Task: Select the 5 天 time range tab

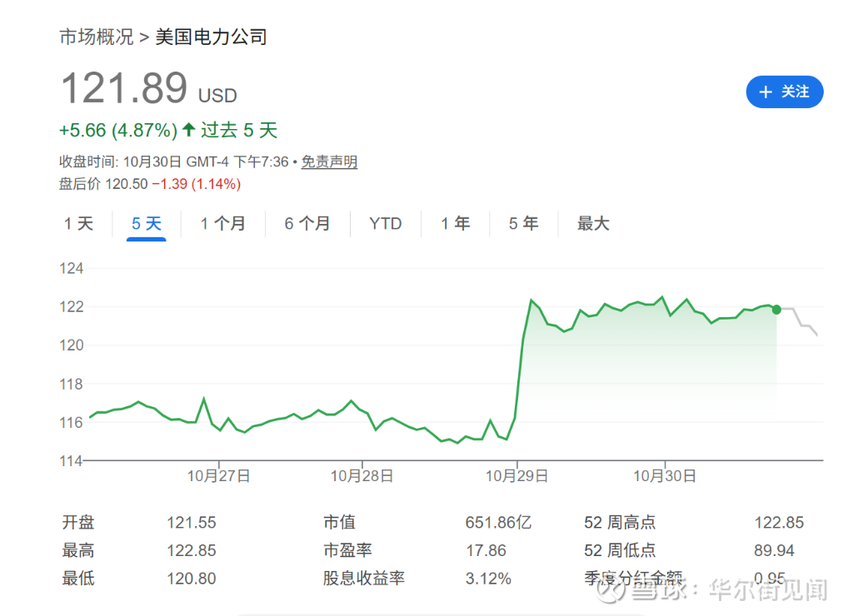Action: [x=147, y=223]
